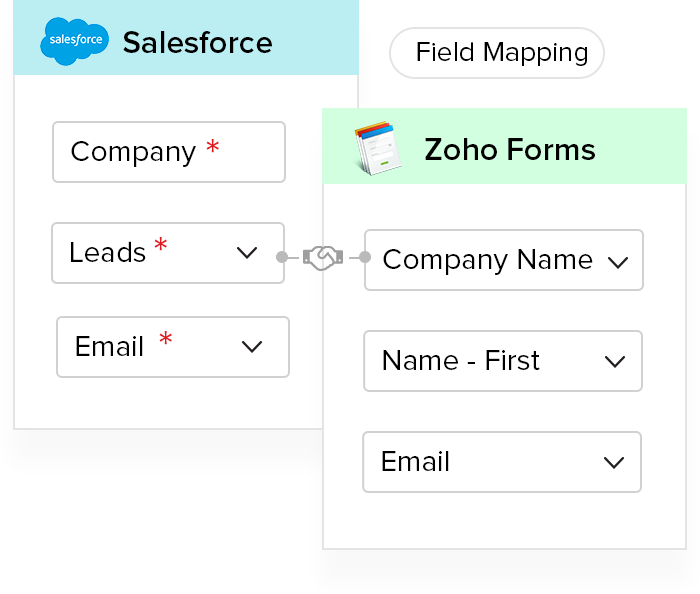This screenshot has width=700, height=594.
Task: Click the connector dot beside Company Name
Action: [x=364, y=258]
